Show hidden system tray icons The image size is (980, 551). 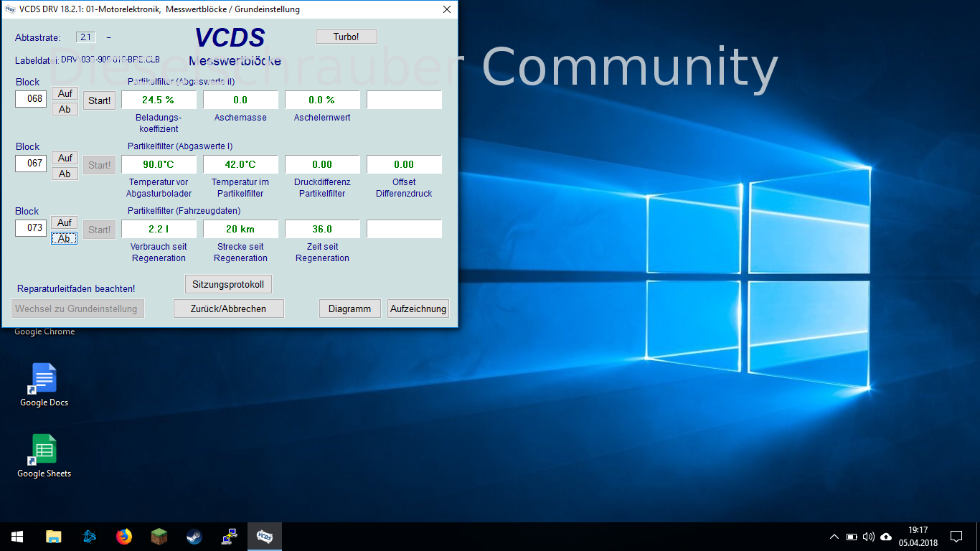pos(834,537)
